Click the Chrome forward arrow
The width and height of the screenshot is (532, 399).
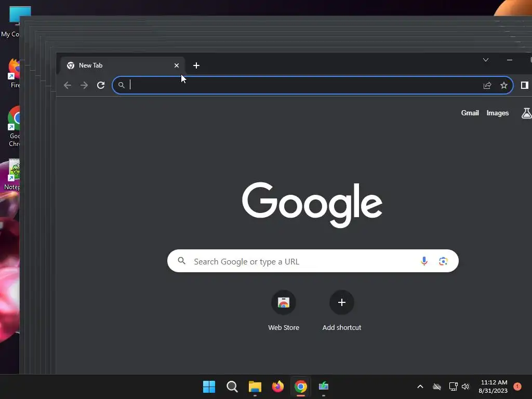coord(84,85)
